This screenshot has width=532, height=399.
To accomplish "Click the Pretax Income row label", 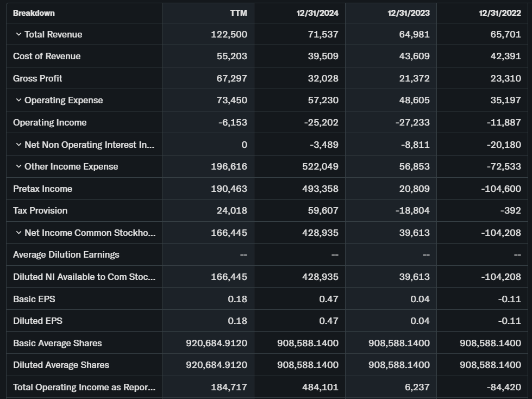I will click(42, 189).
